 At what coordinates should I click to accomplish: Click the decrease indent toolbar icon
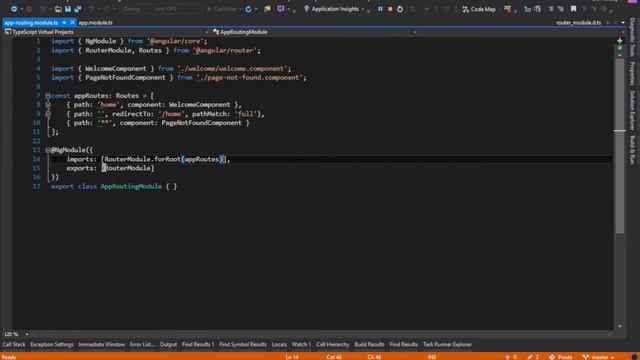[527, 9]
